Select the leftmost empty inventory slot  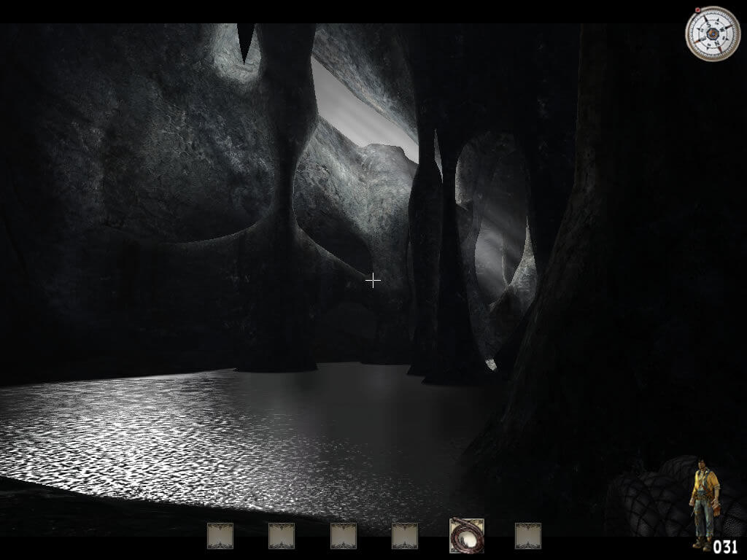[220, 536]
